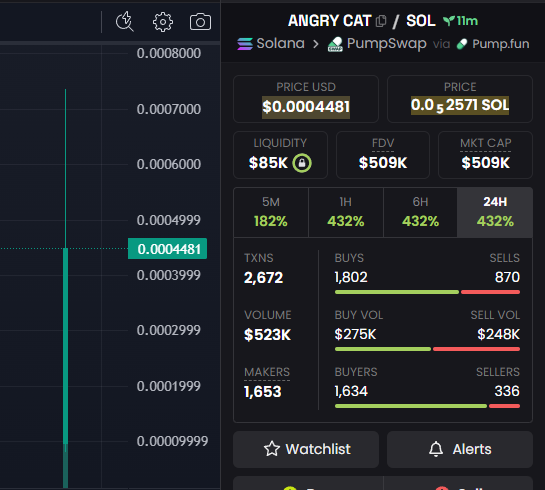Click the MAKERS label
Viewport: 545px width, 490px height.
point(267,372)
